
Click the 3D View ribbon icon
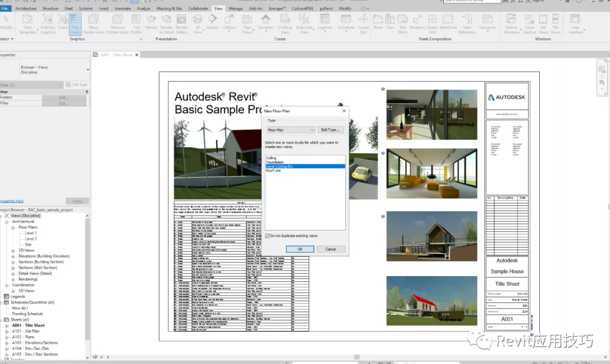point(197,23)
